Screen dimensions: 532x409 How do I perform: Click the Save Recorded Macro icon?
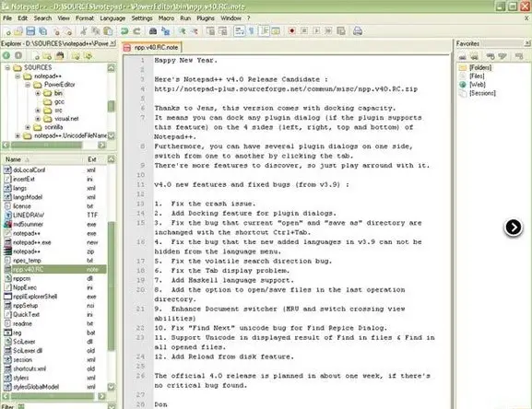[341, 31]
